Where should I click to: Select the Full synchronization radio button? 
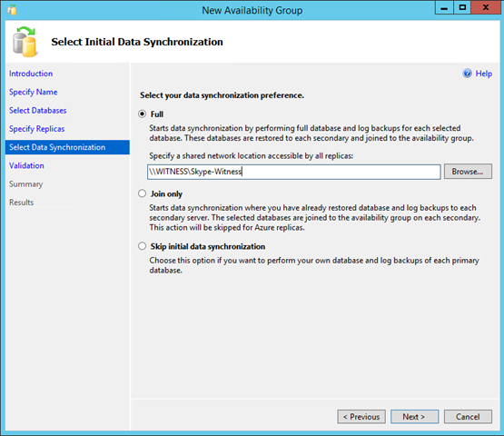142,114
